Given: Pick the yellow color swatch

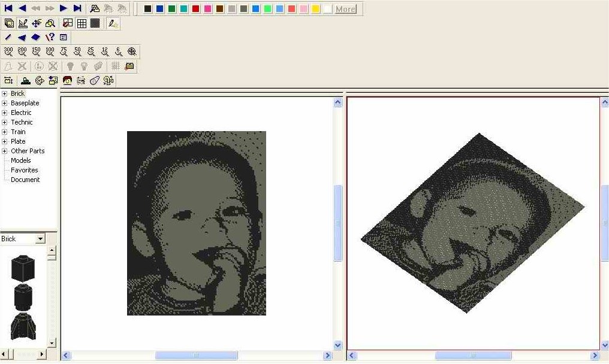Looking at the screenshot, I should [316, 9].
